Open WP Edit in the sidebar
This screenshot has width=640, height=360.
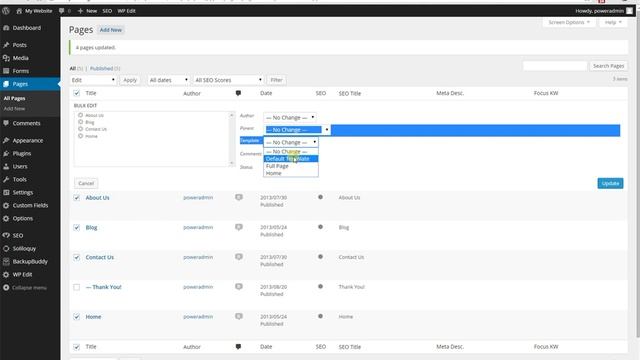(22, 275)
